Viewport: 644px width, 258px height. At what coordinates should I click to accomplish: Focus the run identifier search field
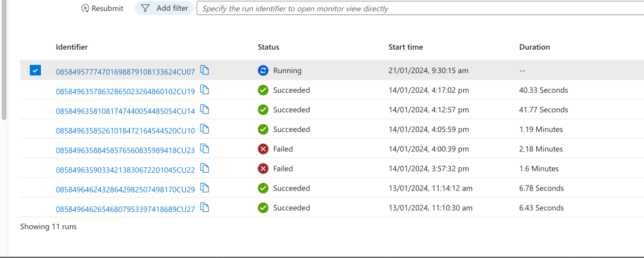(420, 8)
